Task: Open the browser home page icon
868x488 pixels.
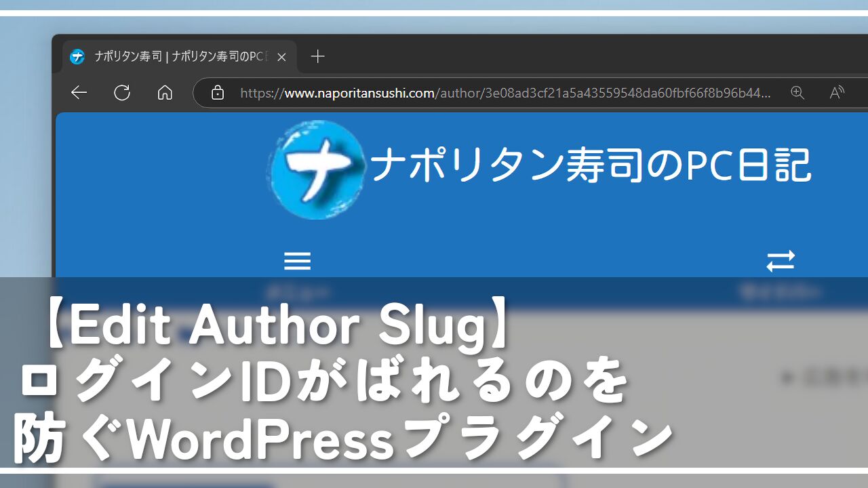Action: coord(165,93)
